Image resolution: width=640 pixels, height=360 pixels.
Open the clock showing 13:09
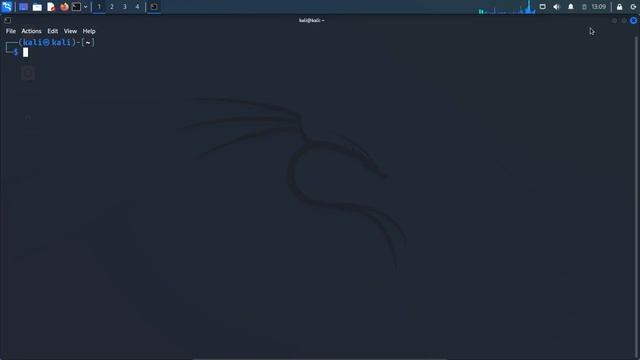[x=599, y=7]
